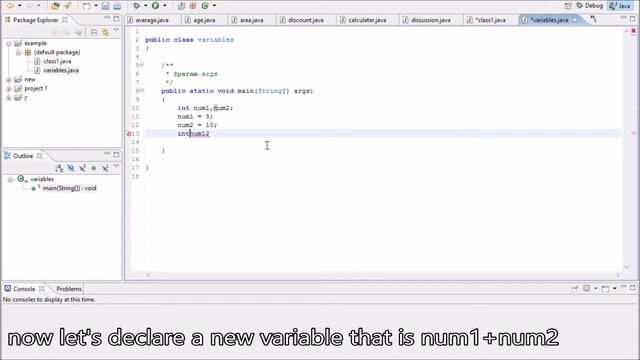Select the Console tab
640x360 pixels.
[x=24, y=289]
